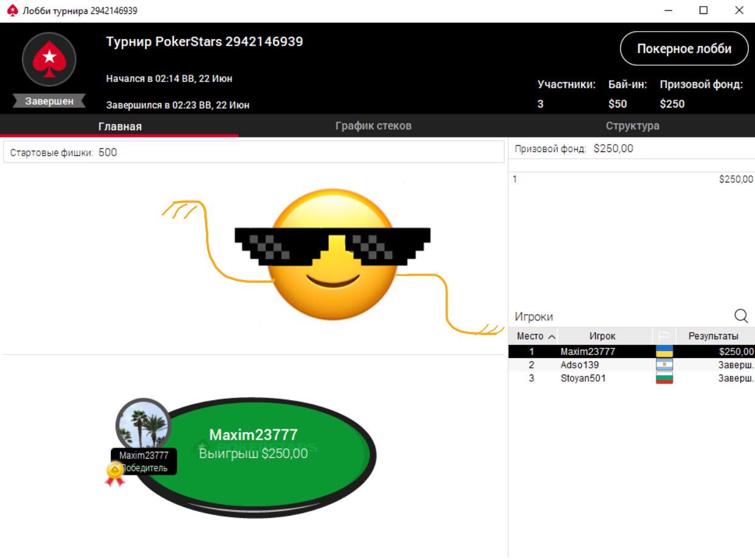The width and height of the screenshot is (755, 560).
Task: Click the Призовой фонд: $250,00 field
Action: click(632, 148)
